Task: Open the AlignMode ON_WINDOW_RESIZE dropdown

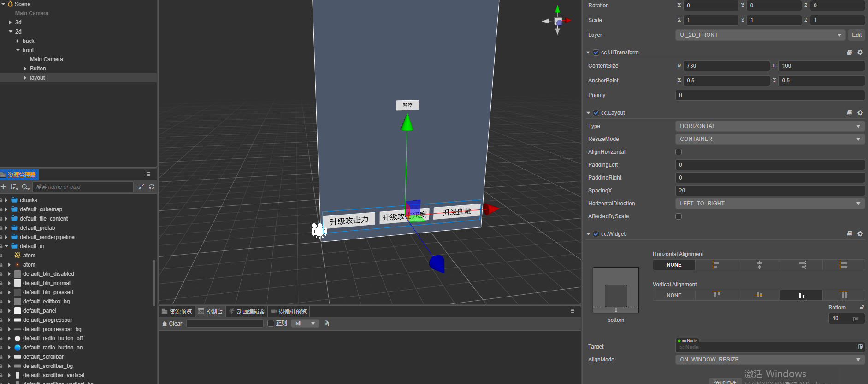Action: coord(769,360)
